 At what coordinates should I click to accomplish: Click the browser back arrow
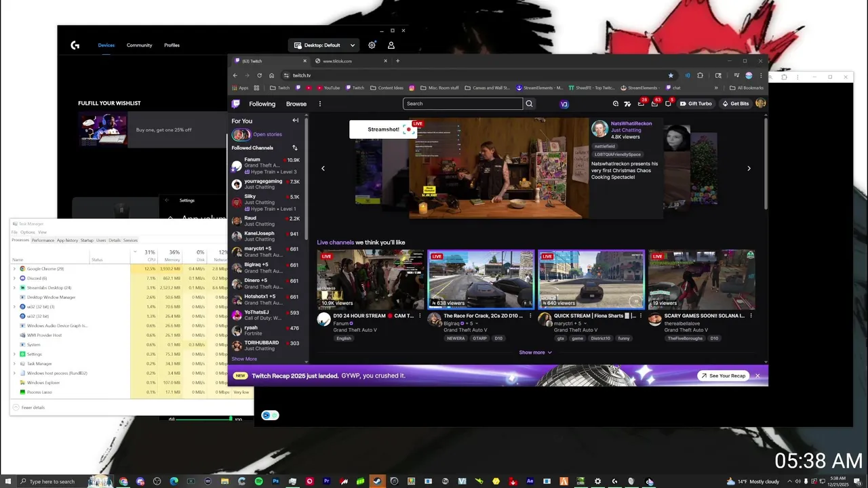(235, 75)
